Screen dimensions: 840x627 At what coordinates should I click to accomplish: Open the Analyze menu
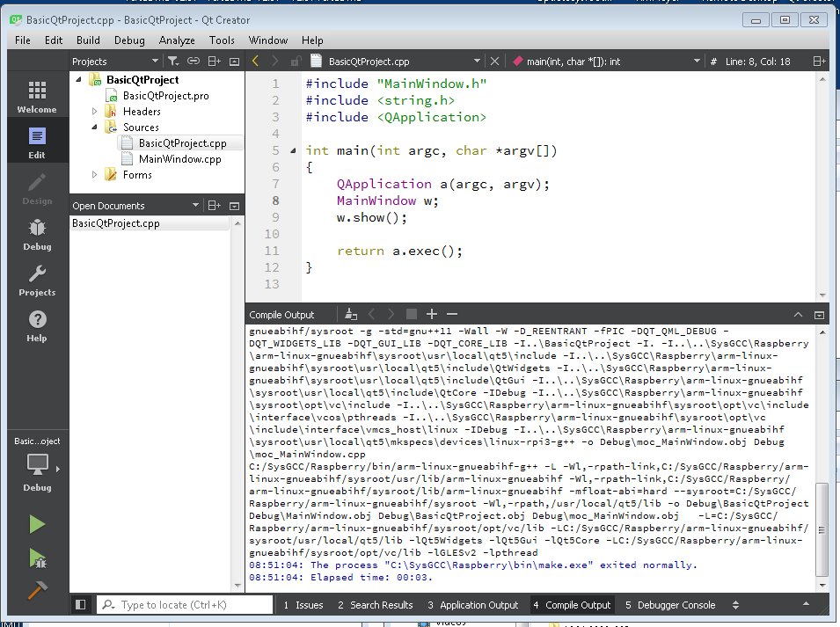click(x=177, y=40)
